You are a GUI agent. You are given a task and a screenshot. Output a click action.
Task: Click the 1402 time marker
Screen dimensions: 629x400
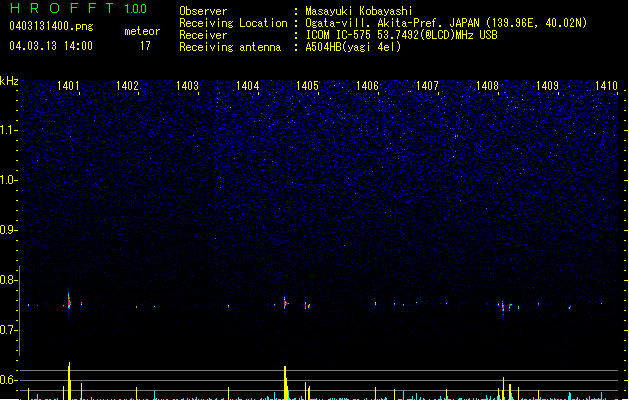128,86
